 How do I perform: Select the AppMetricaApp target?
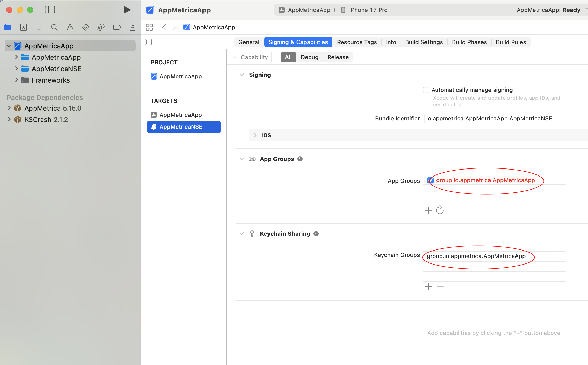point(180,115)
